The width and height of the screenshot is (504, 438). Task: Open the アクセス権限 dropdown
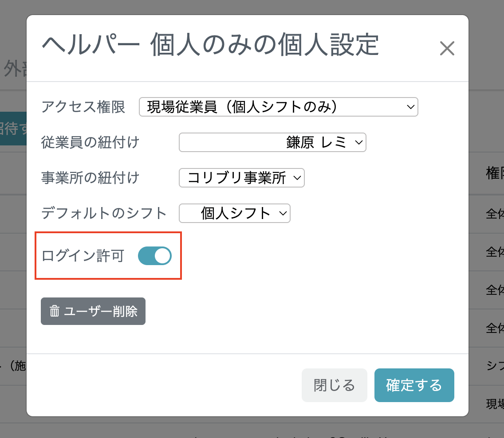tap(278, 107)
